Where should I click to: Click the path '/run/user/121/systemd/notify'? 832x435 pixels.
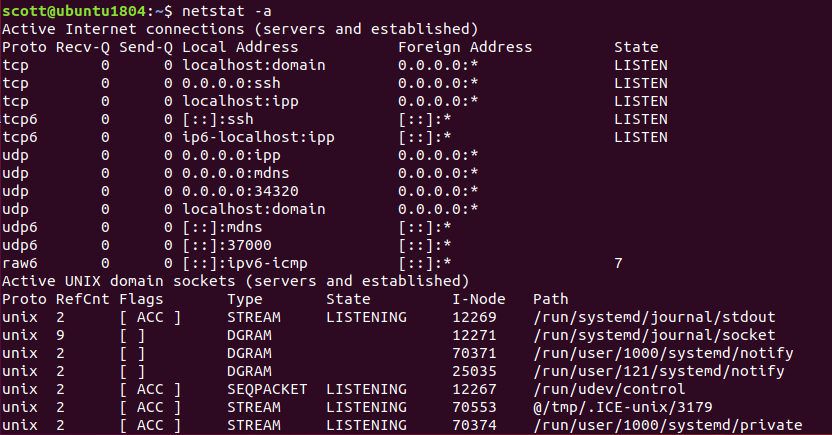coord(659,371)
